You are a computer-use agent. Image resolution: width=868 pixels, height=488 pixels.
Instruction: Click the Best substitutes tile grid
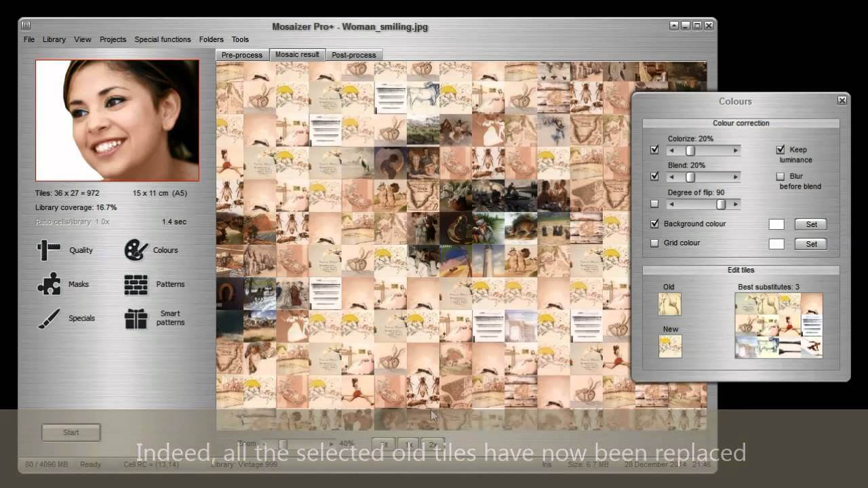click(778, 325)
